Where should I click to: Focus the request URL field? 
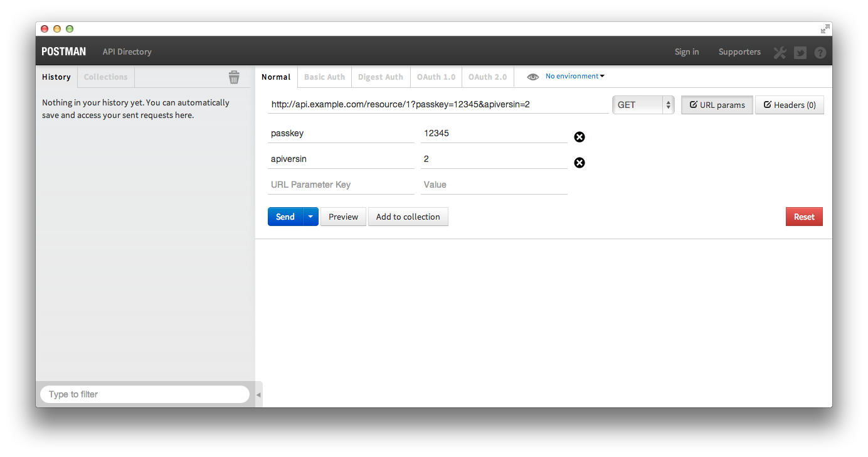(x=438, y=104)
